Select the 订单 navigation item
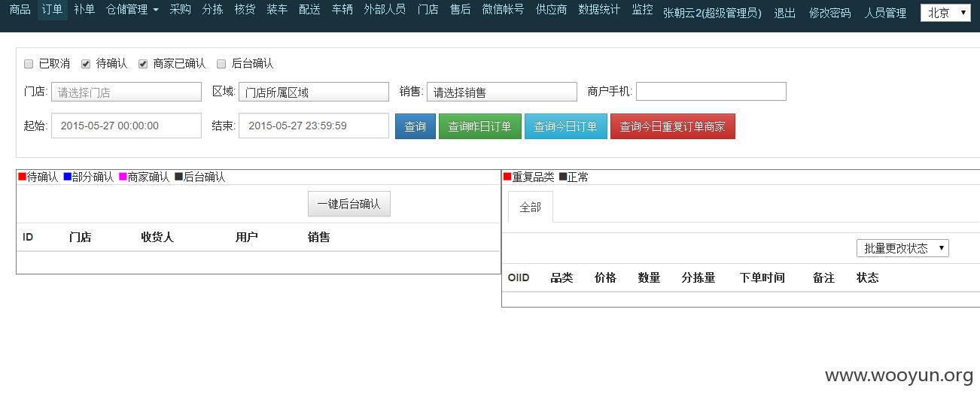The width and height of the screenshot is (980, 397). point(52,10)
